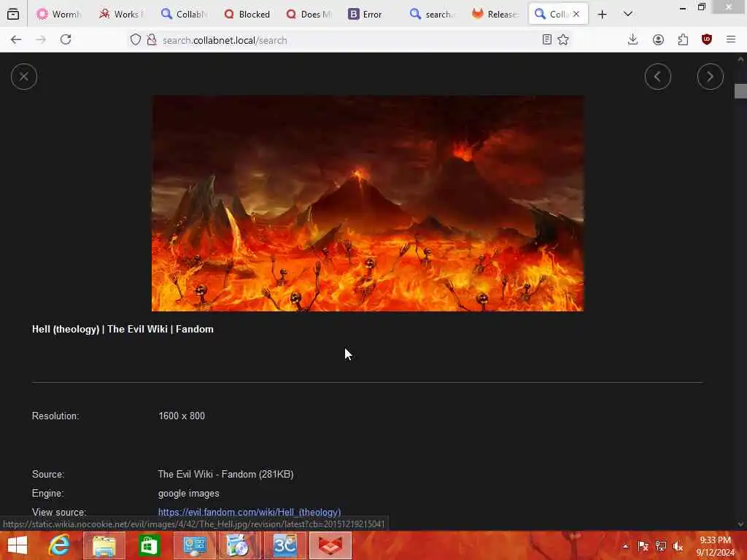Open volume mixer speaker icon

[x=678, y=546]
